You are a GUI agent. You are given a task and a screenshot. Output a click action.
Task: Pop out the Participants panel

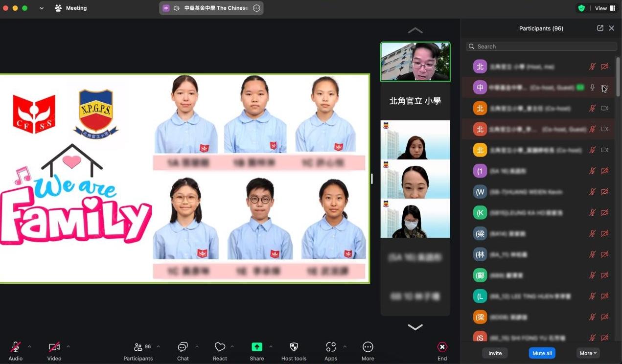click(x=600, y=28)
